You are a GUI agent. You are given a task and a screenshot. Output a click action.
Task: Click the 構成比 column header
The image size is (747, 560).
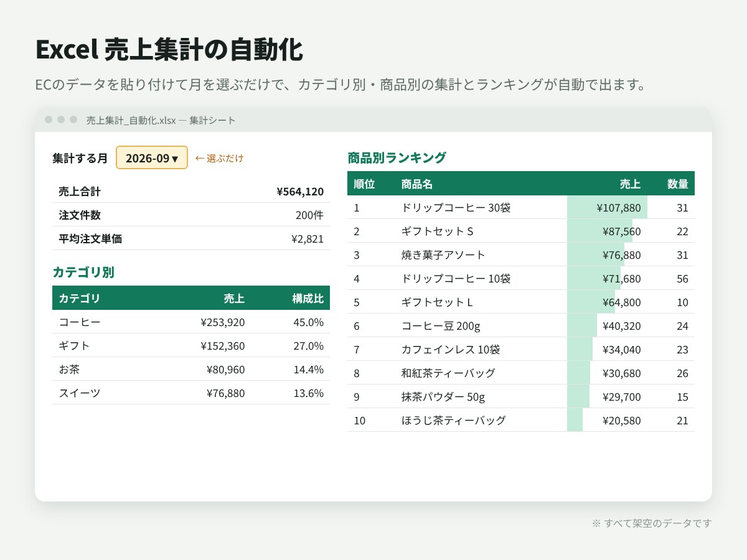pos(308,298)
